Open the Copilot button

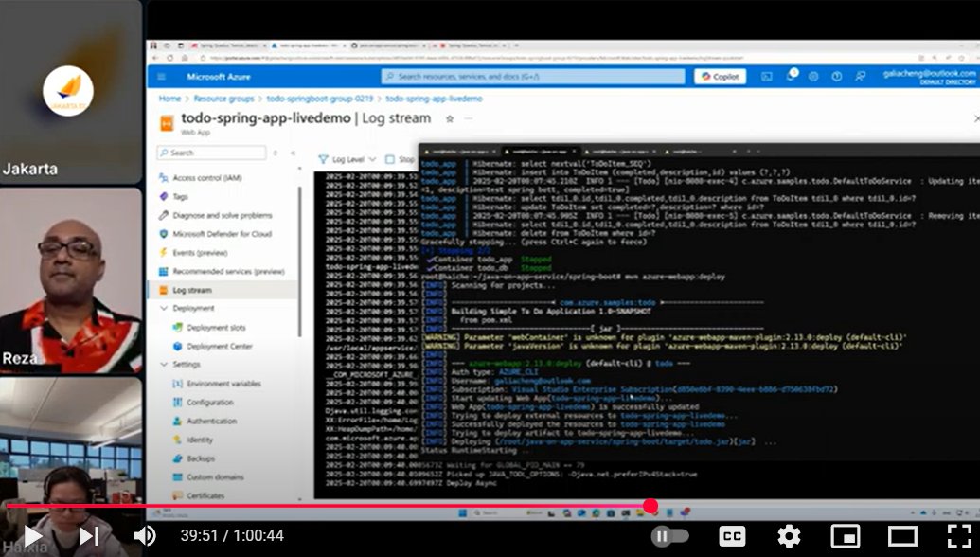[720, 77]
